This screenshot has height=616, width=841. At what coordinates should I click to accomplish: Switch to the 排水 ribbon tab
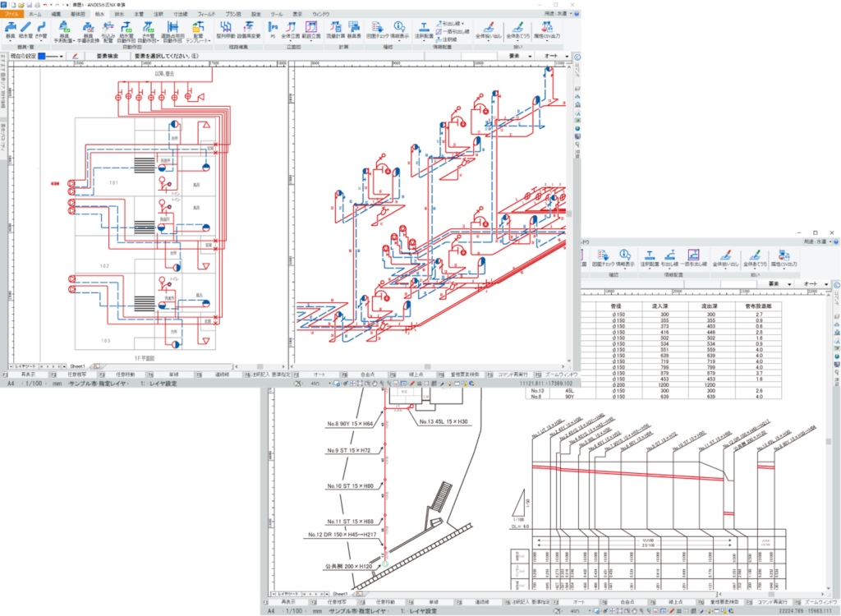click(x=119, y=15)
